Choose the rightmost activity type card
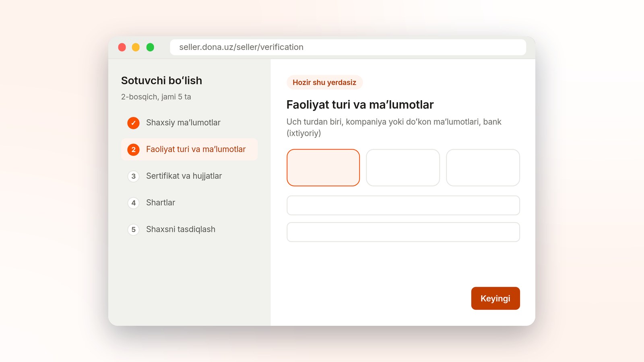This screenshot has height=362, width=644. pos(483,168)
